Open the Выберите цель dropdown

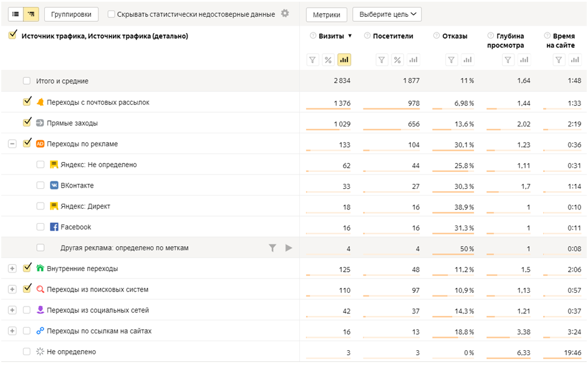point(387,14)
